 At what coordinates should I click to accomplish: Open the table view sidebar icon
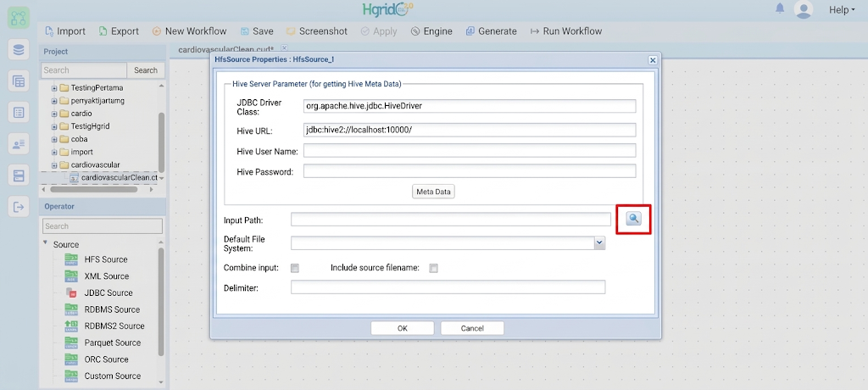(x=19, y=81)
